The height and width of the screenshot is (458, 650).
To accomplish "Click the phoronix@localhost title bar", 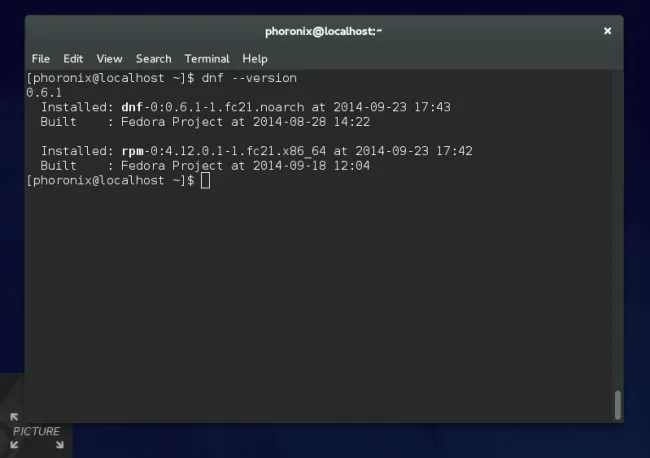I will click(x=323, y=31).
